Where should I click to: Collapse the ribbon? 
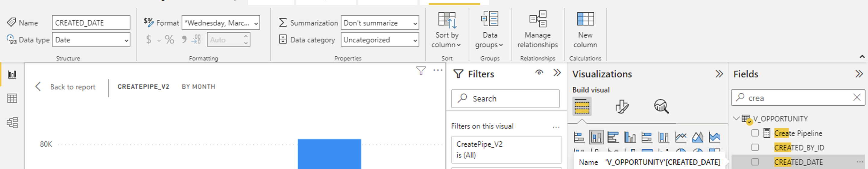pyautogui.click(x=862, y=56)
